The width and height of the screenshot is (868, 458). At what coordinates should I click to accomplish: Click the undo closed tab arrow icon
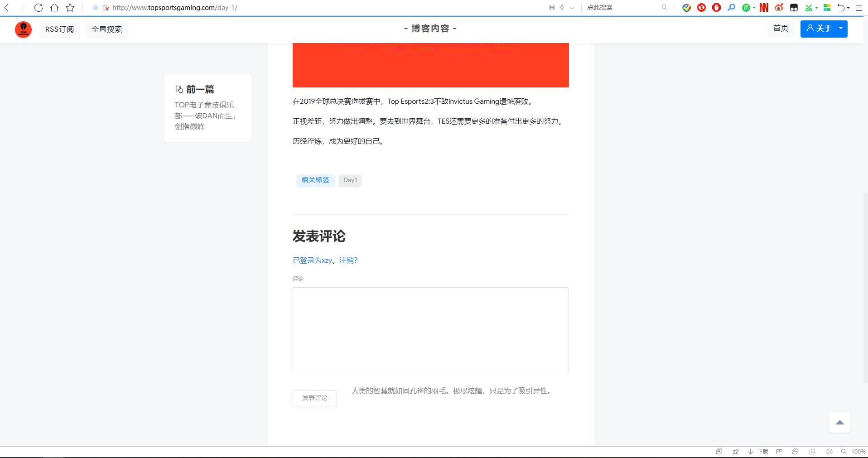pos(841,8)
